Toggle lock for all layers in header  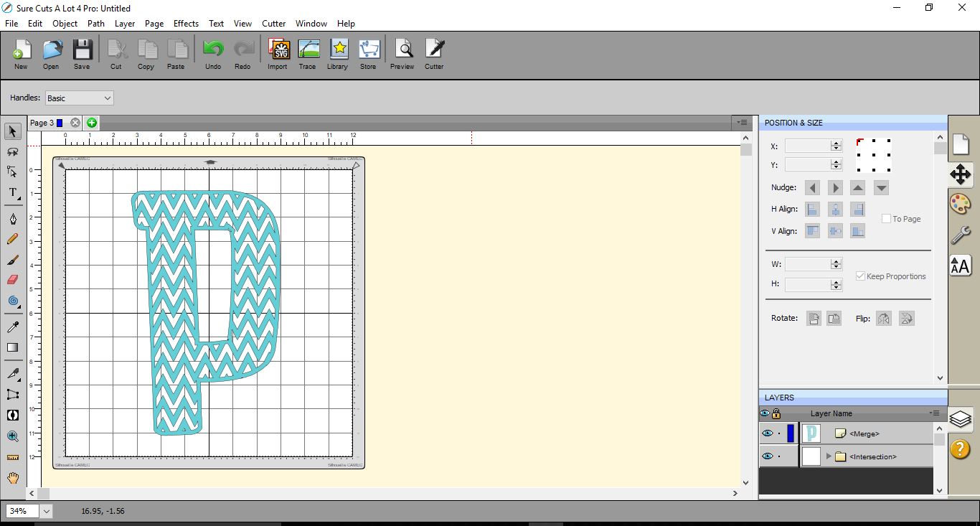776,414
